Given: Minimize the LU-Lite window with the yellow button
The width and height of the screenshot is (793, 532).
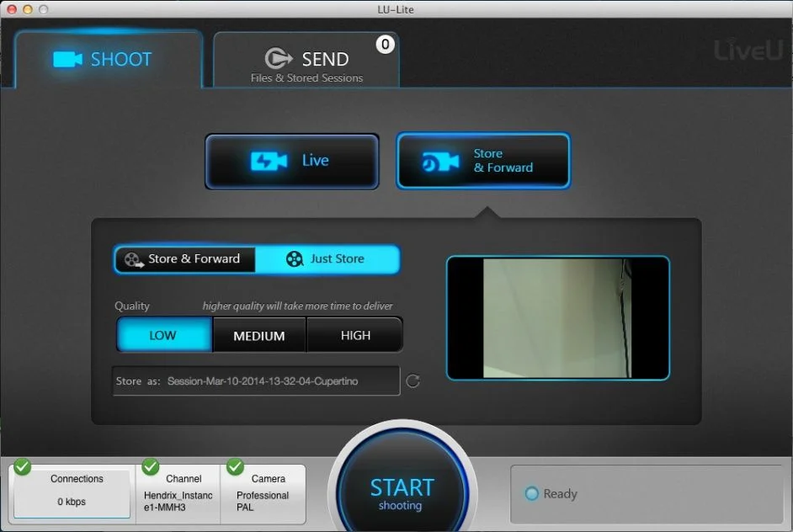Looking at the screenshot, I should point(28,9).
